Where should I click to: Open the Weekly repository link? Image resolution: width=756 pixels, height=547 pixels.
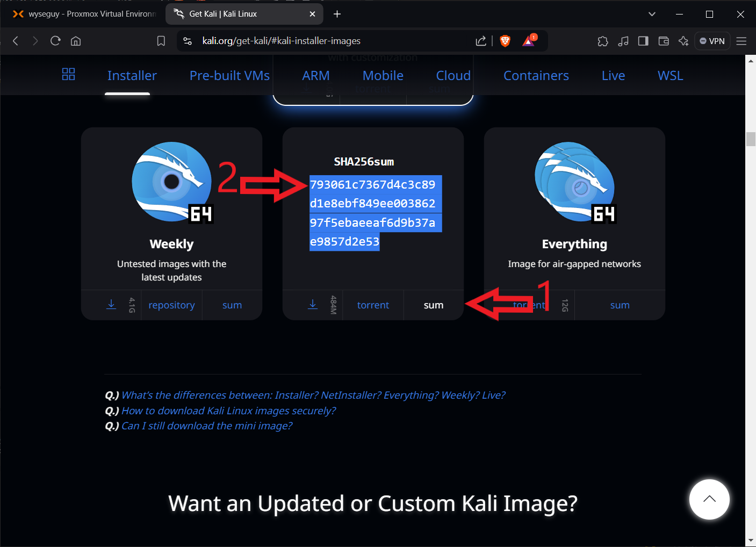coord(171,305)
